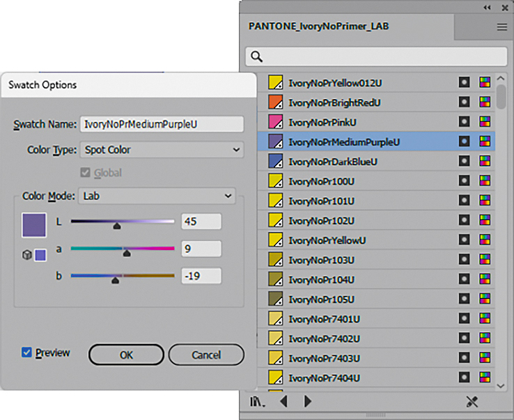Click the out-of-gamut cube warning icon
Screen dimensions: 514x420
[27, 255]
